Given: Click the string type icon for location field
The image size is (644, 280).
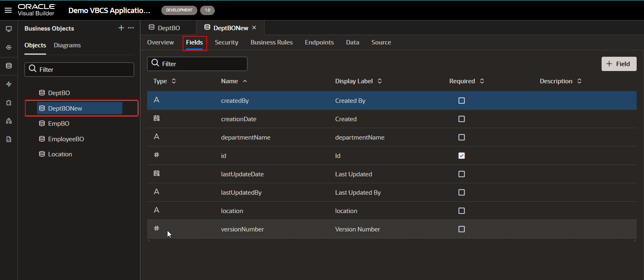Looking at the screenshot, I should tap(157, 210).
